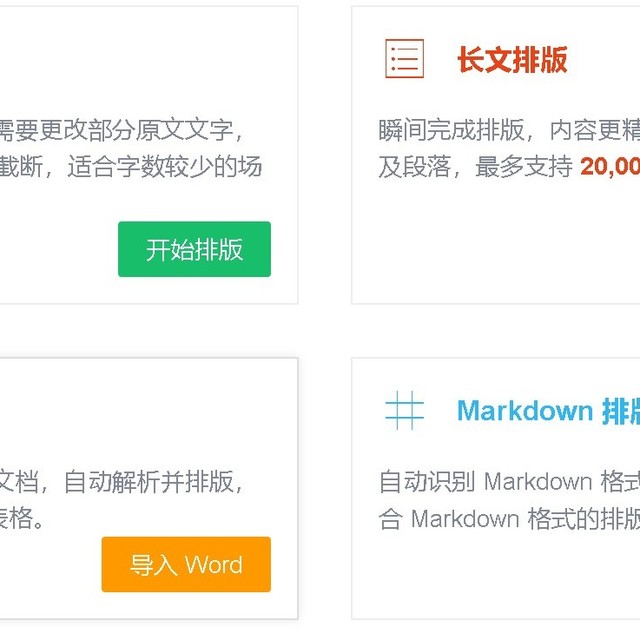Open the 长文排版 heading

[x=512, y=60]
